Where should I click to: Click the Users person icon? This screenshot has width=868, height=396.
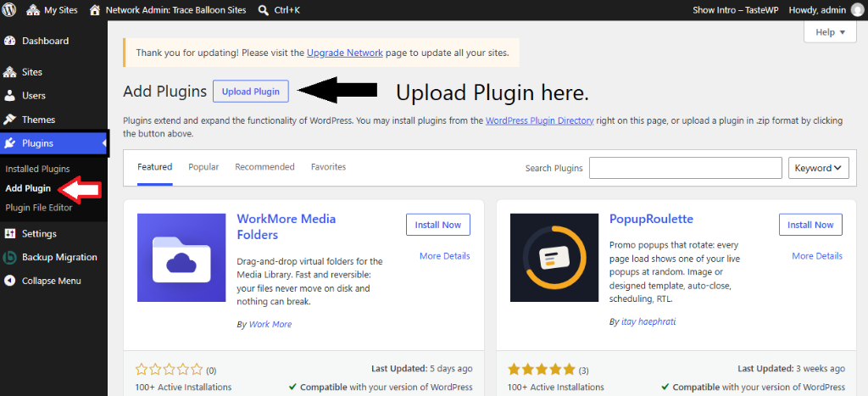click(x=9, y=95)
